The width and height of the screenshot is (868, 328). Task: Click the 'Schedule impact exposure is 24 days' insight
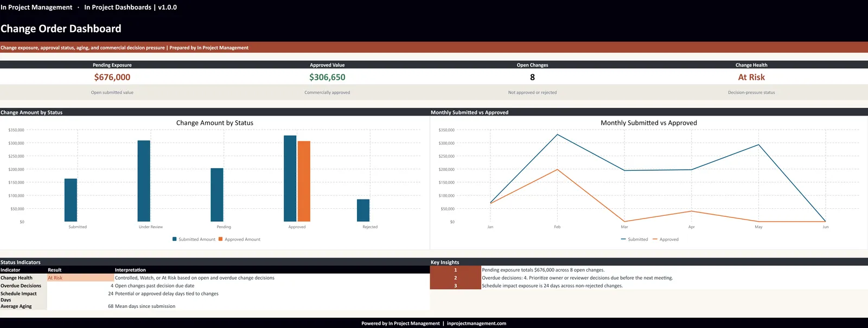click(552, 286)
